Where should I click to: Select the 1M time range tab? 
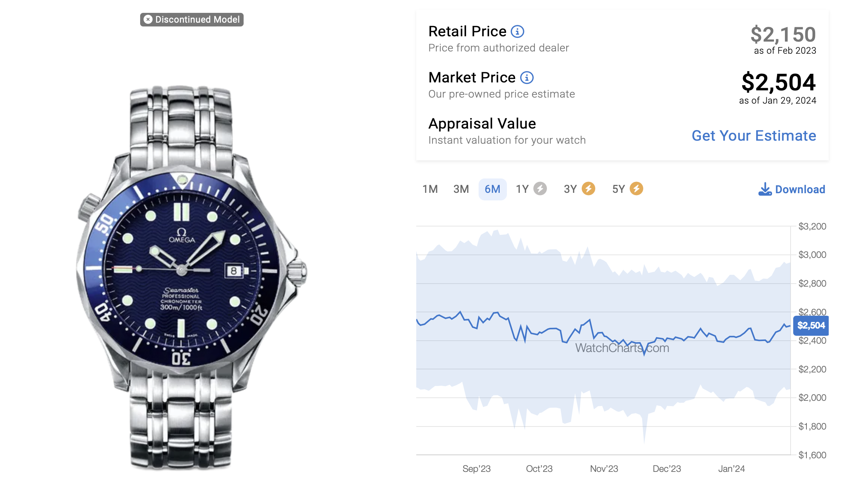tap(430, 189)
